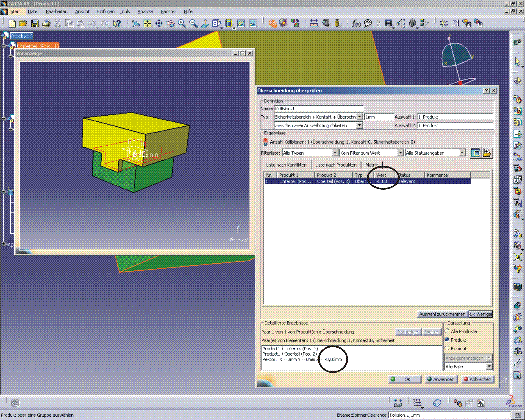Viewport: 525px width, 420px height.
Task: Click the Formula f(x) icon
Action: (x=356, y=23)
